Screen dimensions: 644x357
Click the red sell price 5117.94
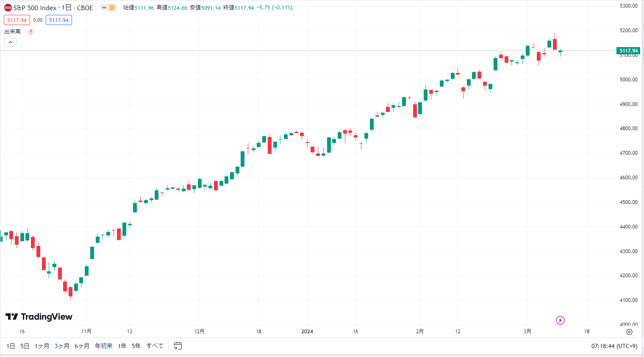[x=17, y=20]
